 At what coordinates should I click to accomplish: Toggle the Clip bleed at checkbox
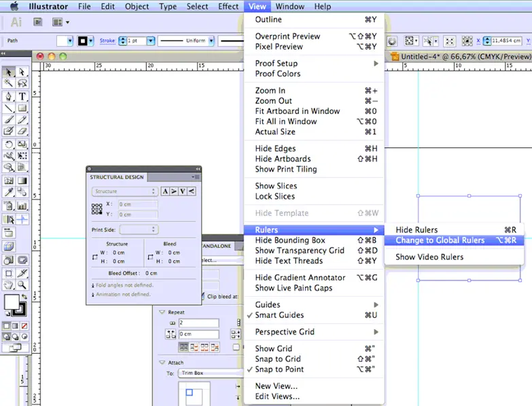click(x=203, y=296)
